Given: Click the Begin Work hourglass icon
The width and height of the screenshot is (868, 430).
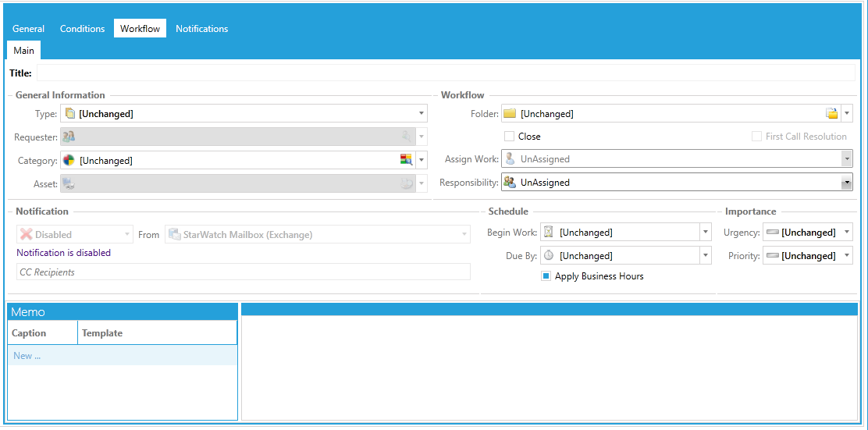Looking at the screenshot, I should 549,233.
